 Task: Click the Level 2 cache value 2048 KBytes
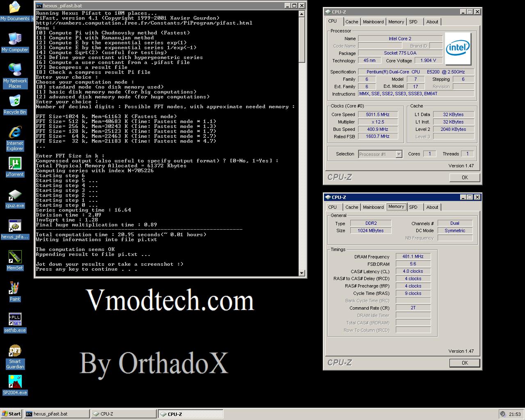(453, 129)
